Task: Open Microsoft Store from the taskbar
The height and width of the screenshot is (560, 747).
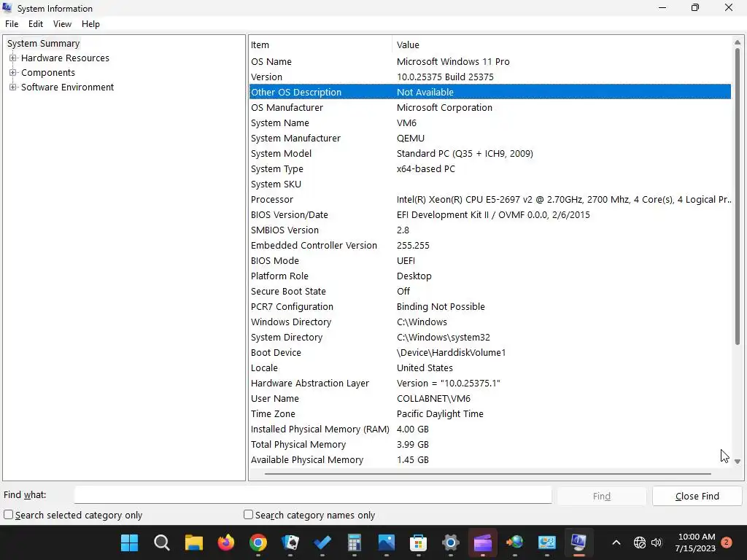Action: [418, 542]
